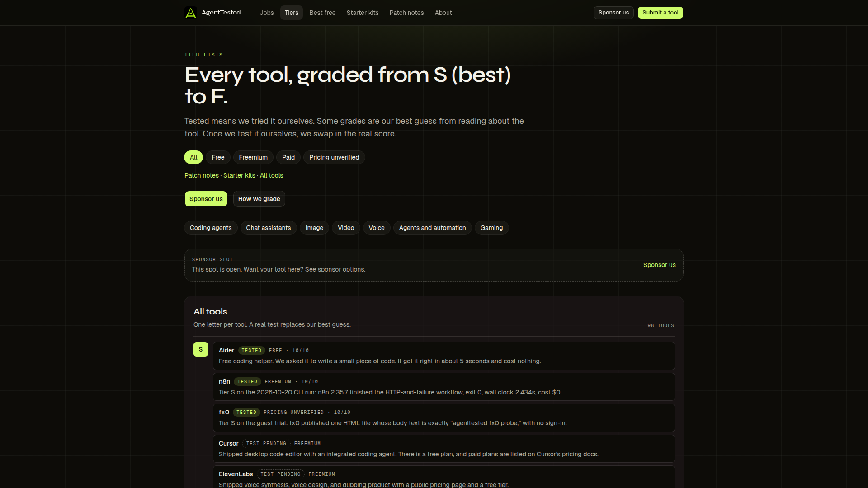The width and height of the screenshot is (868, 488).
Task: Follow the Patch notes link below filters
Action: 202,175
